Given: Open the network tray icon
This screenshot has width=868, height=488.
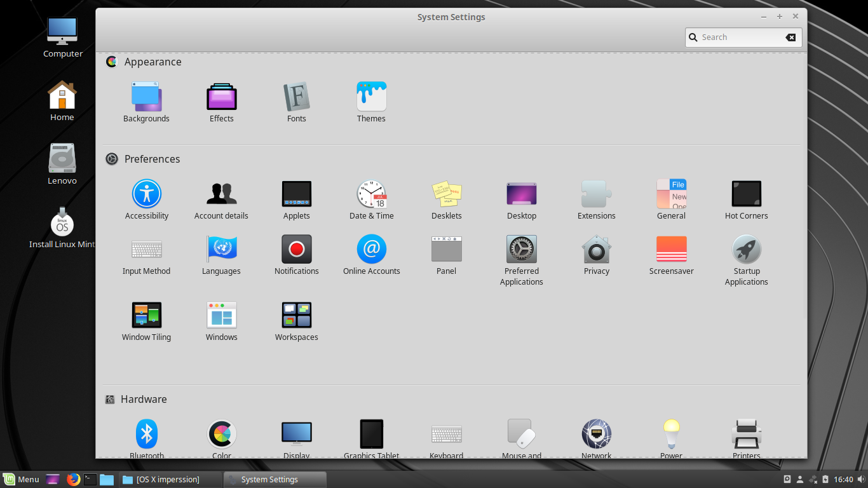Looking at the screenshot, I should [x=813, y=479].
